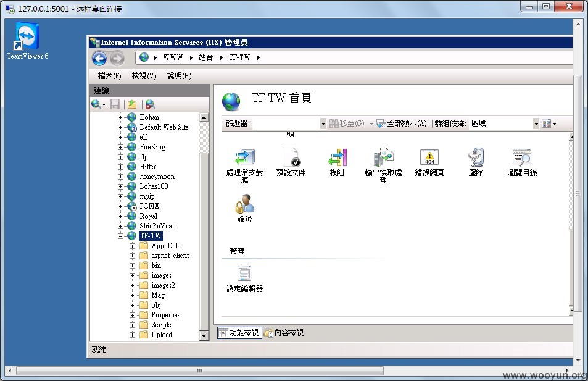The height and width of the screenshot is (381, 588).
Task: Open the 錯誤網頁 404 error pages feature
Action: (x=429, y=162)
